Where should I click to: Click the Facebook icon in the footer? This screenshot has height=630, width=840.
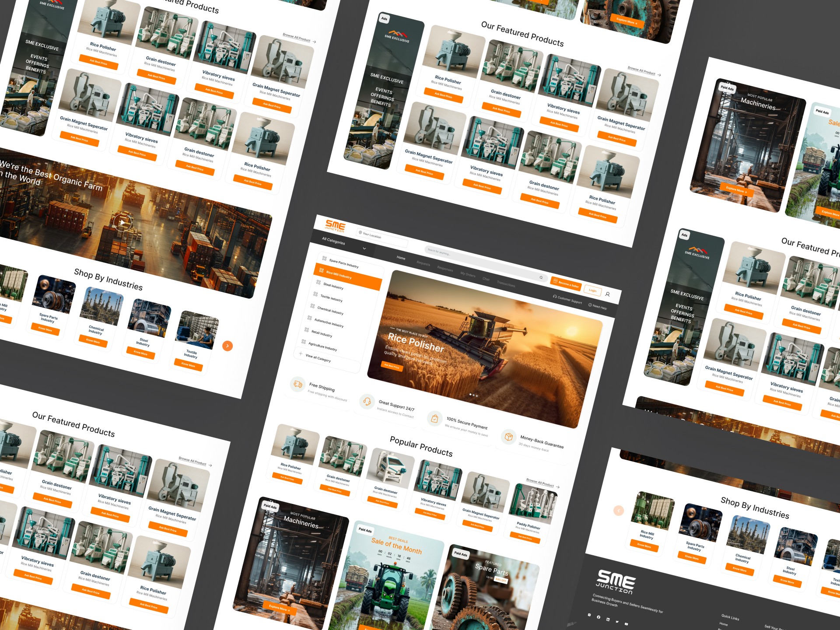[598, 617]
